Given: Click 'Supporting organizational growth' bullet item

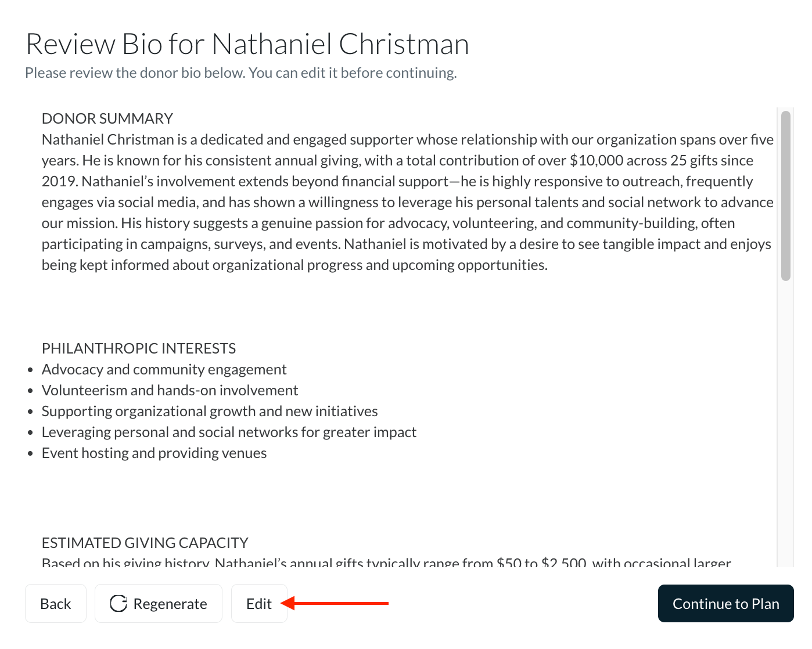Looking at the screenshot, I should tap(210, 411).
